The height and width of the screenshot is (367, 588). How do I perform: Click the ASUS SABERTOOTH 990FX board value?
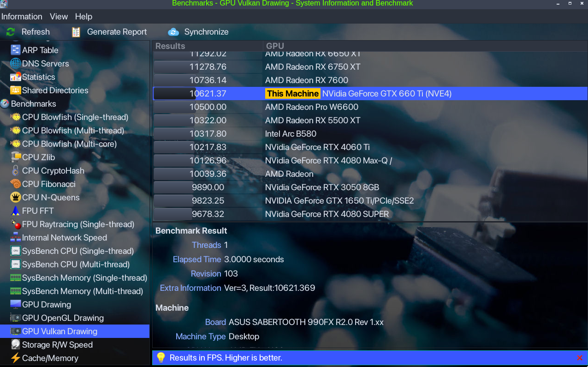point(306,322)
